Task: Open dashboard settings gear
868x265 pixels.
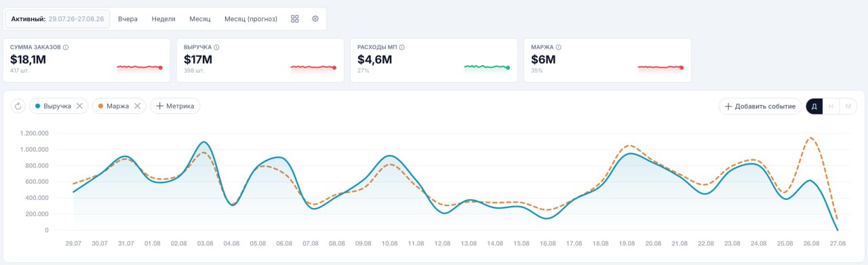Action: coord(315,19)
